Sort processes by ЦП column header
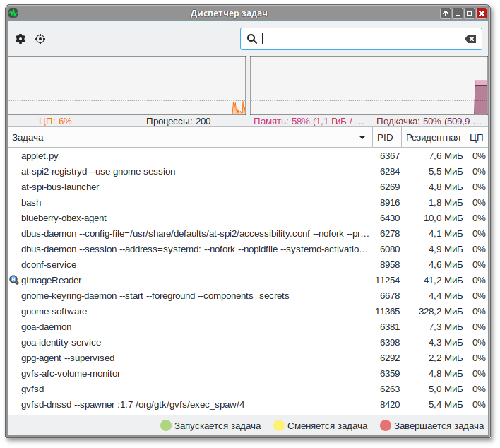Viewport: 500px width, 448px height. coord(477,138)
